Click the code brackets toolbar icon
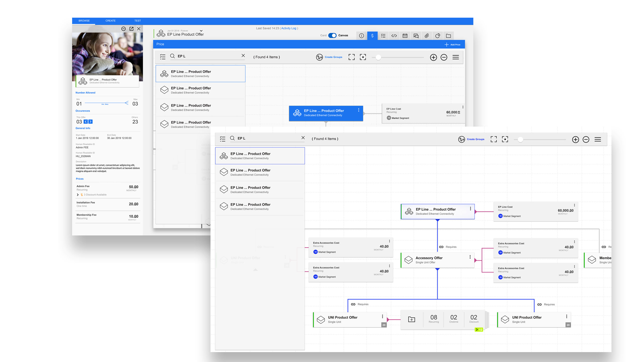The image size is (644, 362). 394,36
